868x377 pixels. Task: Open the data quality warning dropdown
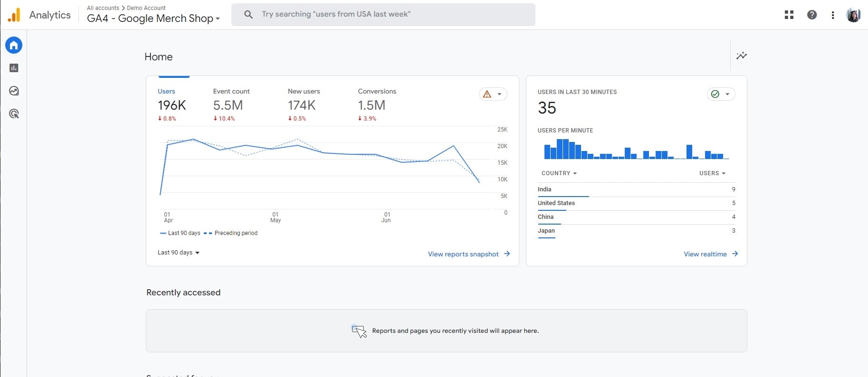[x=493, y=94]
